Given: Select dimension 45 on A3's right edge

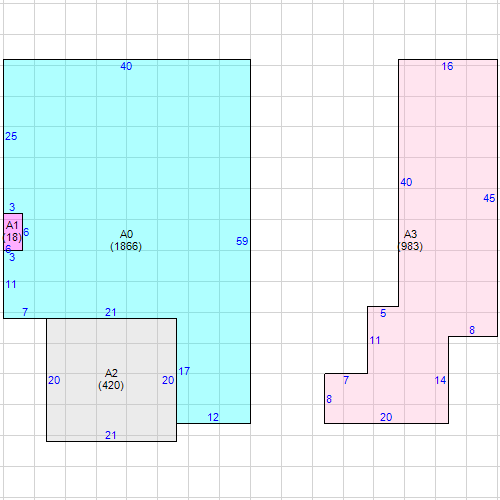Looking at the screenshot, I should 489,198.
